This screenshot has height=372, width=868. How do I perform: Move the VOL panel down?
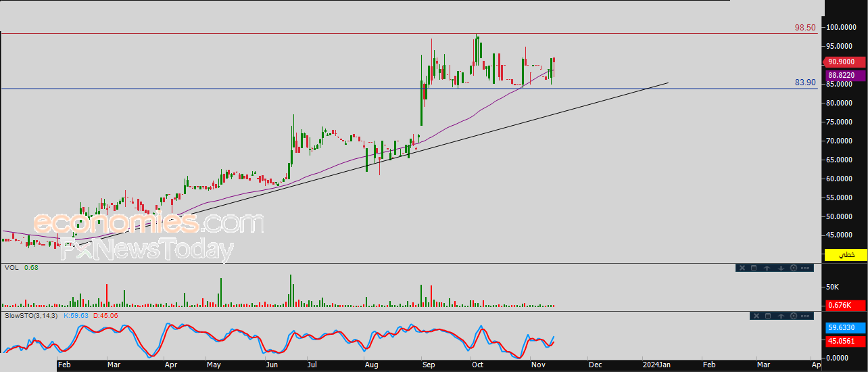pyautogui.click(x=781, y=268)
